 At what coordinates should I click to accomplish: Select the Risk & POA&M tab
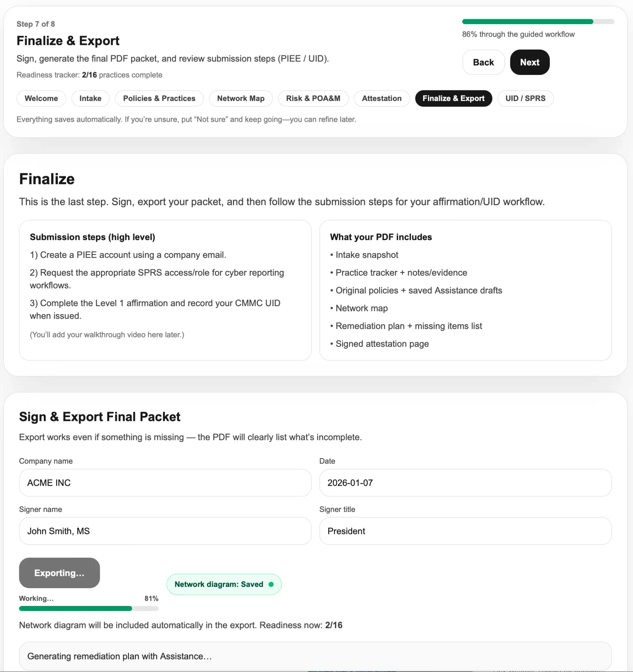(x=313, y=98)
